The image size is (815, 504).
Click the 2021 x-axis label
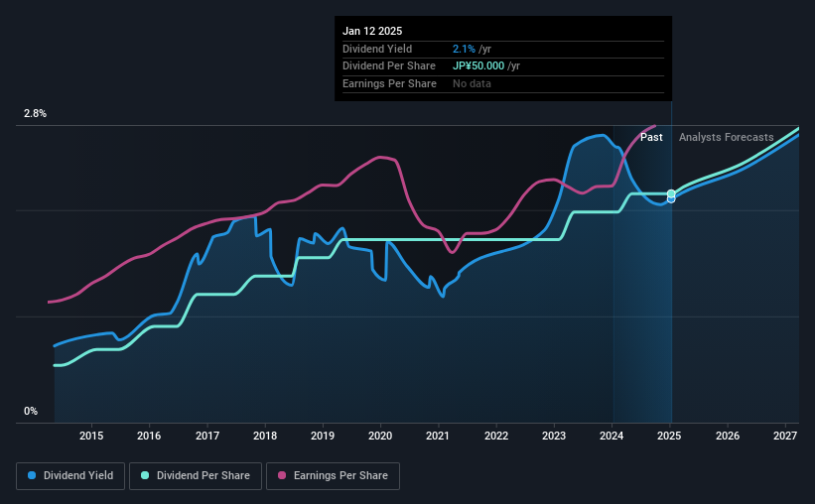point(438,436)
